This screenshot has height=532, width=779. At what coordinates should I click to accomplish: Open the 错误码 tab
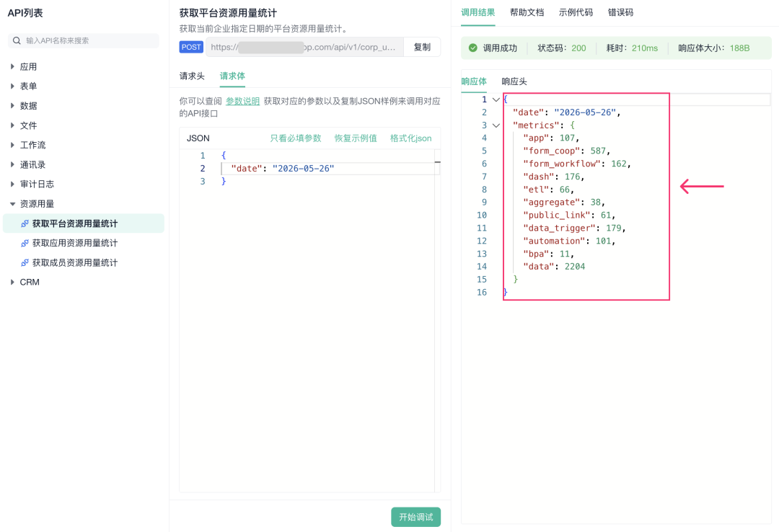pos(620,12)
